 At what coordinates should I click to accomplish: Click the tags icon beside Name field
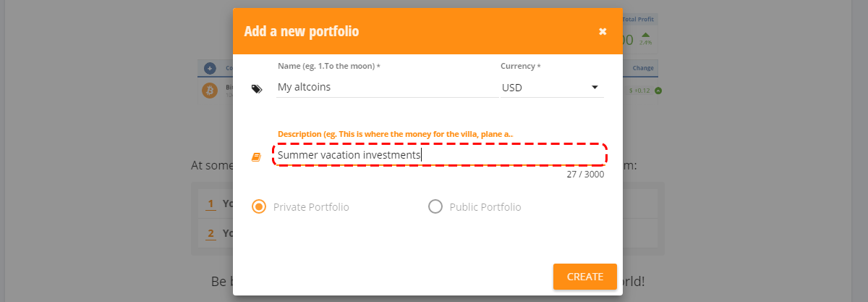click(257, 88)
